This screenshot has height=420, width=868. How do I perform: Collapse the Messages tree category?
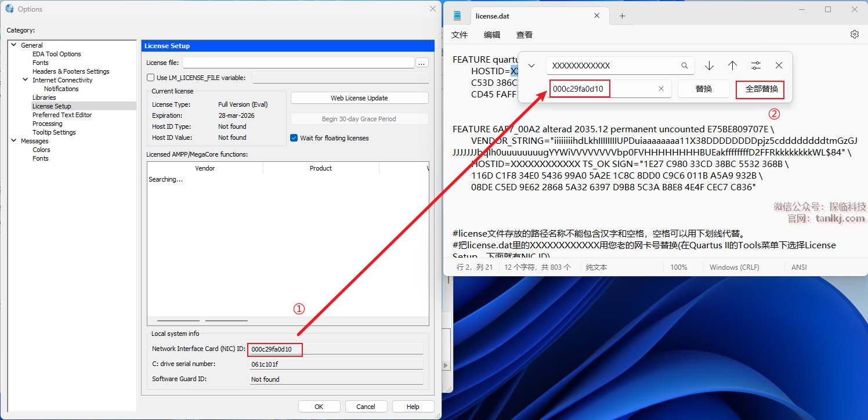[x=13, y=141]
